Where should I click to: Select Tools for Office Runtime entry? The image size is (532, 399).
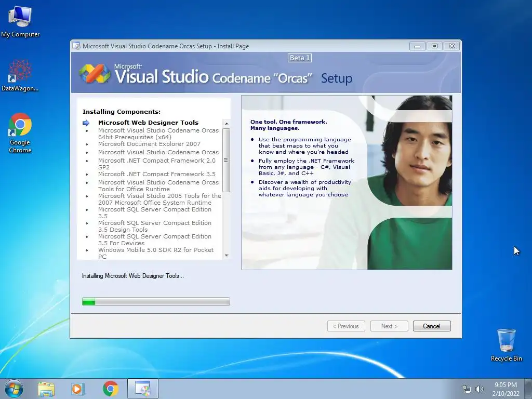click(x=158, y=185)
